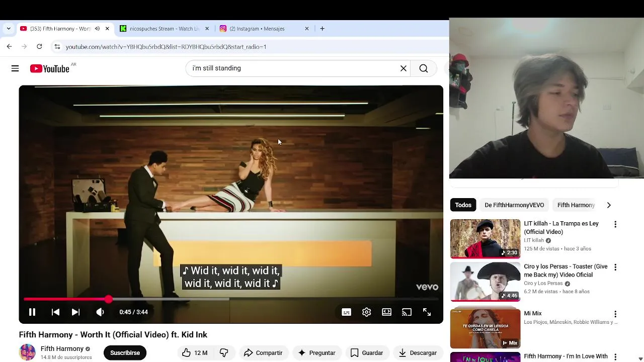Pause the playing video
Image resolution: width=644 pixels, height=362 pixels.
click(x=32, y=312)
